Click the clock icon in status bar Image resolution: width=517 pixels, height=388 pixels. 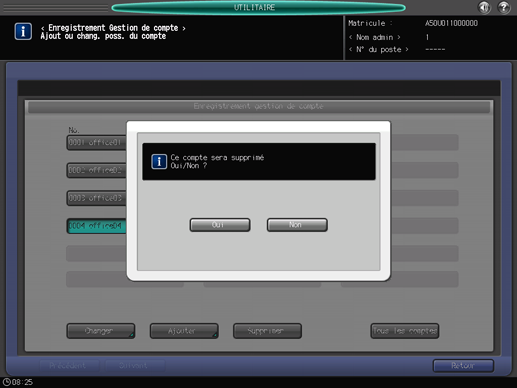pos(6,382)
